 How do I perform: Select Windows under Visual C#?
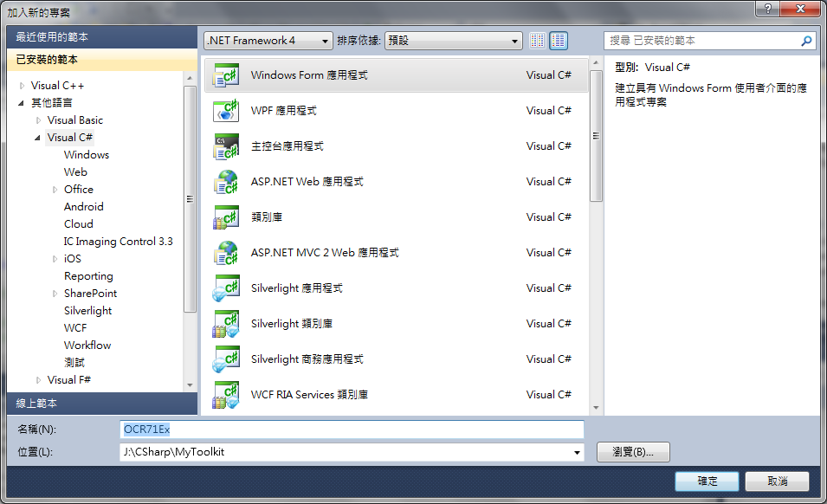[87, 155]
